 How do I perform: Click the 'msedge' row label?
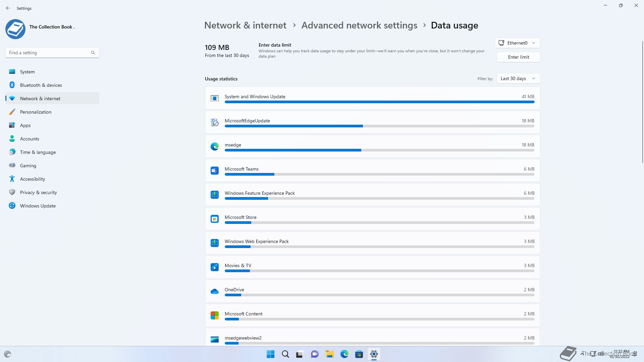click(x=233, y=145)
